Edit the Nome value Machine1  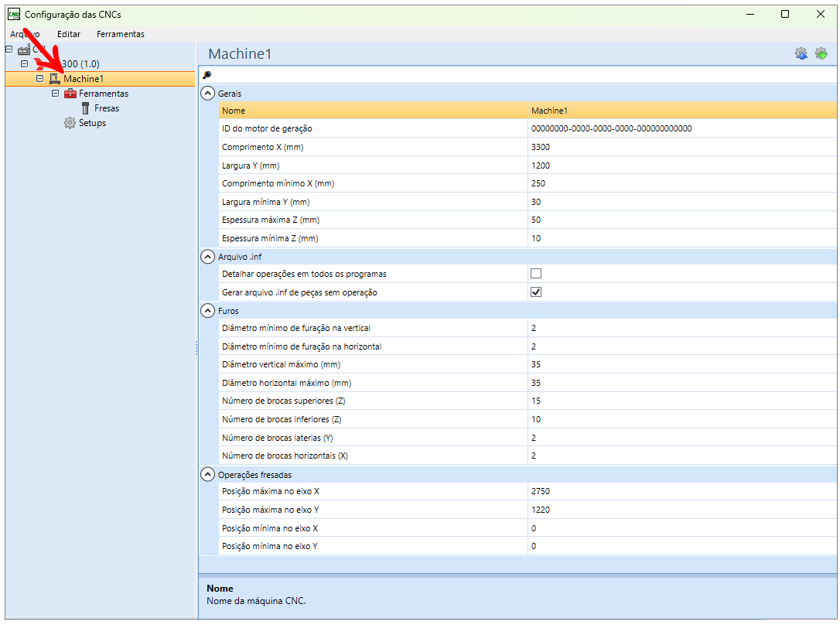click(682, 111)
